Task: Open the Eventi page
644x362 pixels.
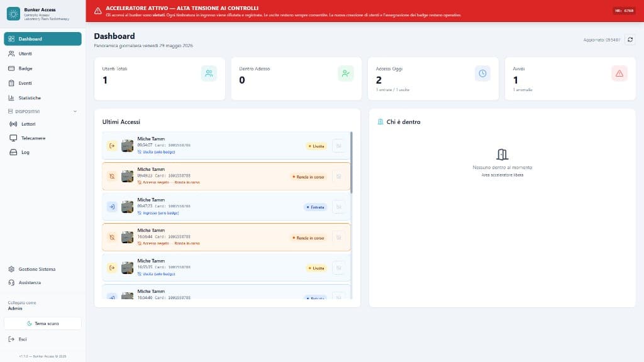Action: pyautogui.click(x=43, y=84)
